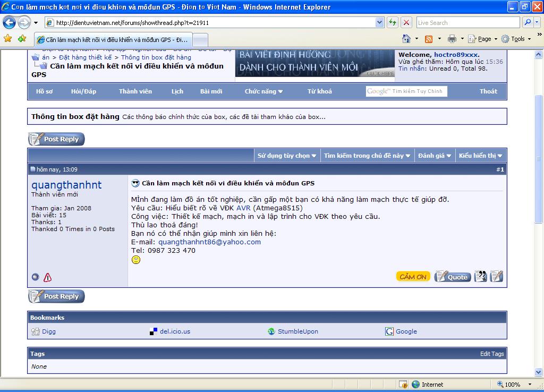This screenshot has width=544, height=392.
Task: Click the quick reply icon on post #1
Action: (497, 276)
